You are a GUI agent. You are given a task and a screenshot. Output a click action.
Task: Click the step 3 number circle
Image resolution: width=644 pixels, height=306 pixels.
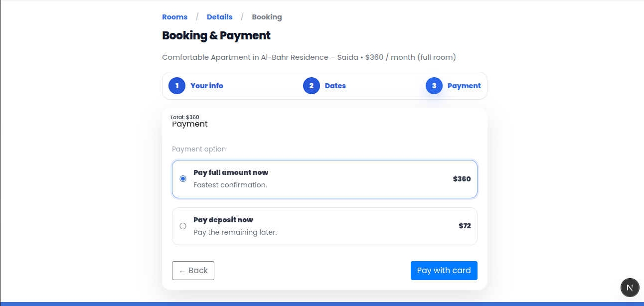[x=434, y=86]
